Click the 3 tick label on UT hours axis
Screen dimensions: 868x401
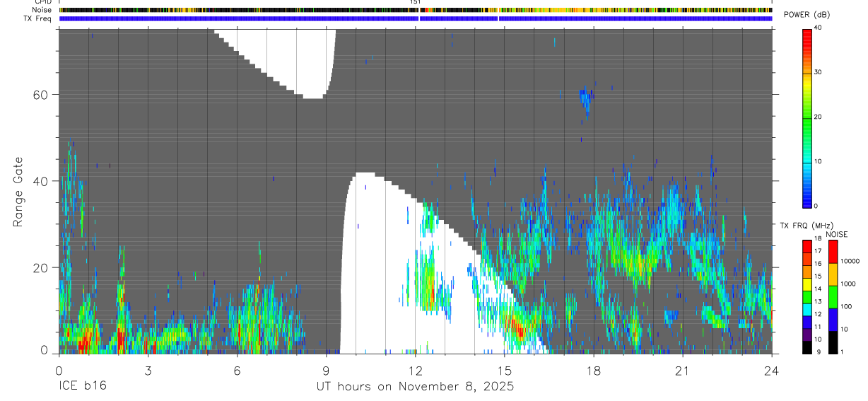(148, 371)
